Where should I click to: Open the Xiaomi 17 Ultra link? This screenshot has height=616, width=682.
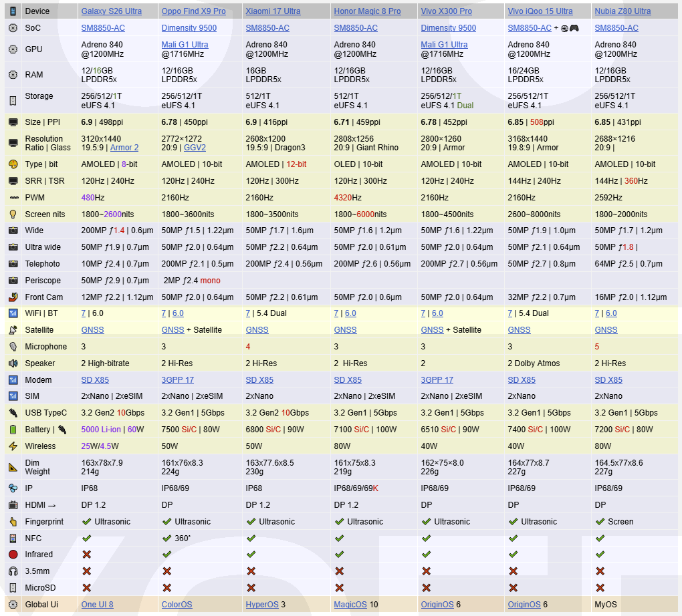(273, 11)
